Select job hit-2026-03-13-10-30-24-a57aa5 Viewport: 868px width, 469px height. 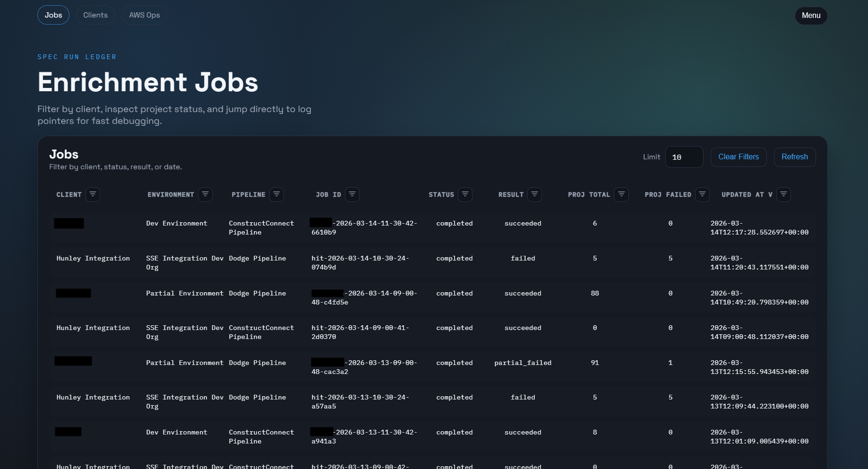[x=360, y=402]
